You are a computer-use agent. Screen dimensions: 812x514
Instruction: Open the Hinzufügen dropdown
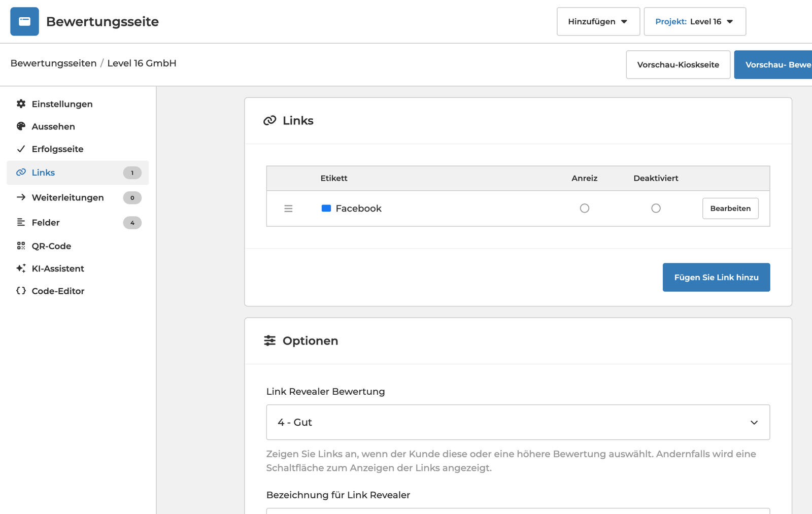pyautogui.click(x=598, y=21)
